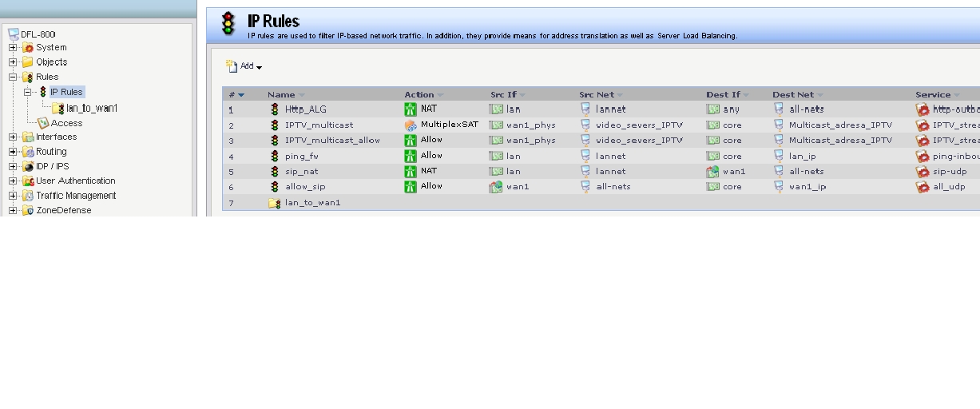Click video_severs_IPTV in the IPTV_multicast row
The width and height of the screenshot is (980, 409).
(639, 125)
